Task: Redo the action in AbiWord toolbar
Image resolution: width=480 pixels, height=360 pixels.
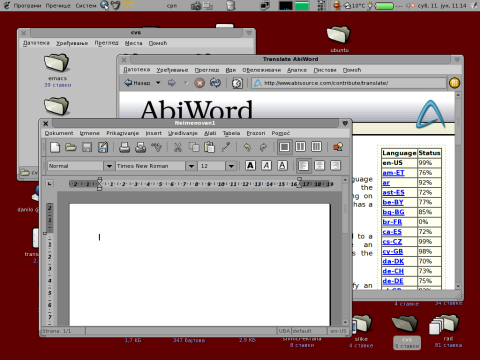Action: [263, 147]
